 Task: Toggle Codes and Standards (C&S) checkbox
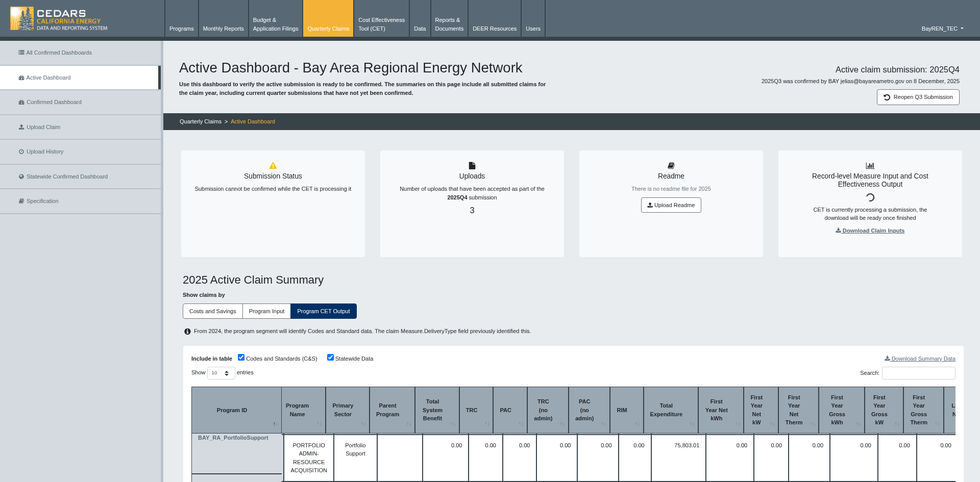tap(241, 358)
